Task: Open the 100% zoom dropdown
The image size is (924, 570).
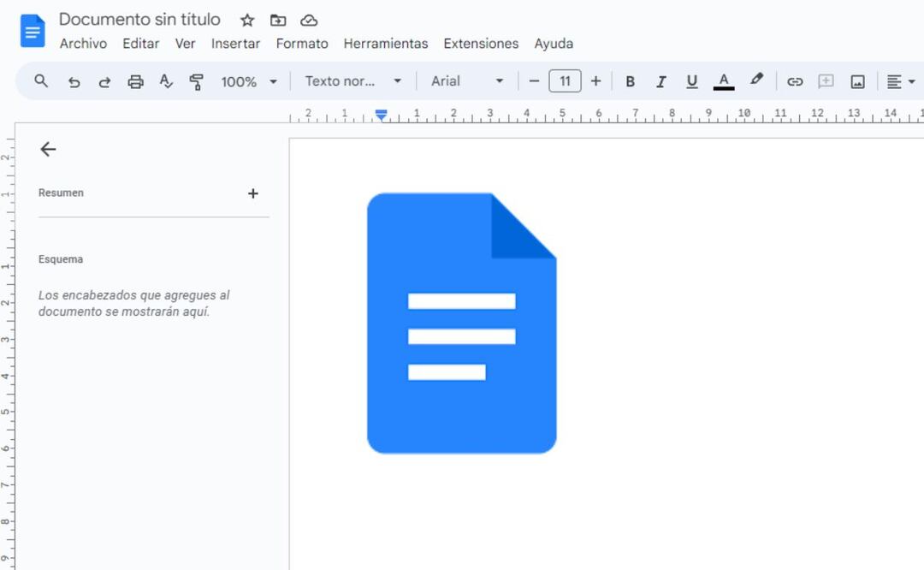Action: pyautogui.click(x=249, y=82)
